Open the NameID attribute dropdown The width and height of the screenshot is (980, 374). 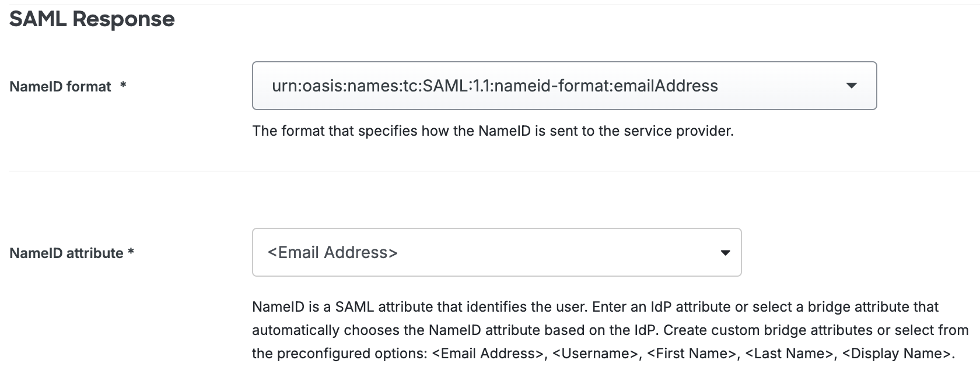[496, 252]
